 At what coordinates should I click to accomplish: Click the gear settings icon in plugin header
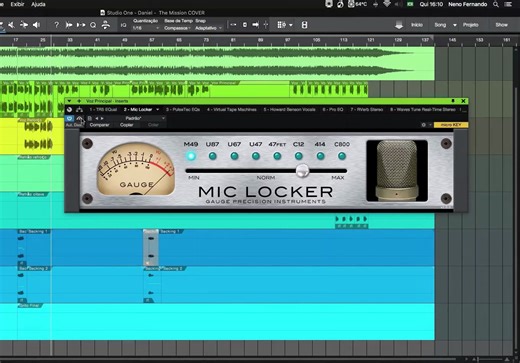pos(423,125)
